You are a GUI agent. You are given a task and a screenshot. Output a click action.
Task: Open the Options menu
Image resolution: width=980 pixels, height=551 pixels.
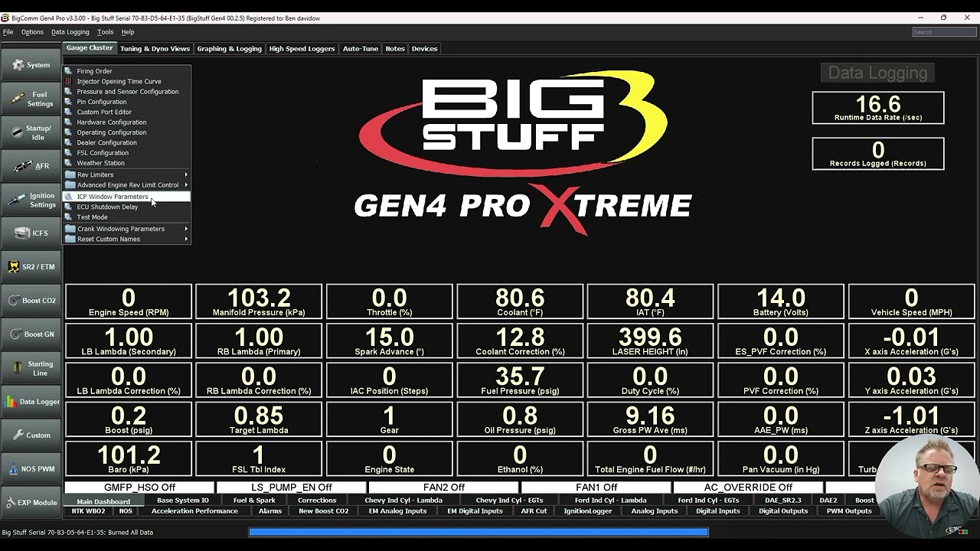point(32,32)
